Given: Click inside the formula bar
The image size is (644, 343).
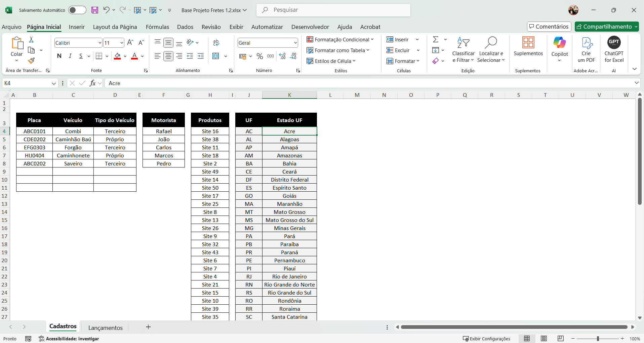Looking at the screenshot, I should click(235, 83).
